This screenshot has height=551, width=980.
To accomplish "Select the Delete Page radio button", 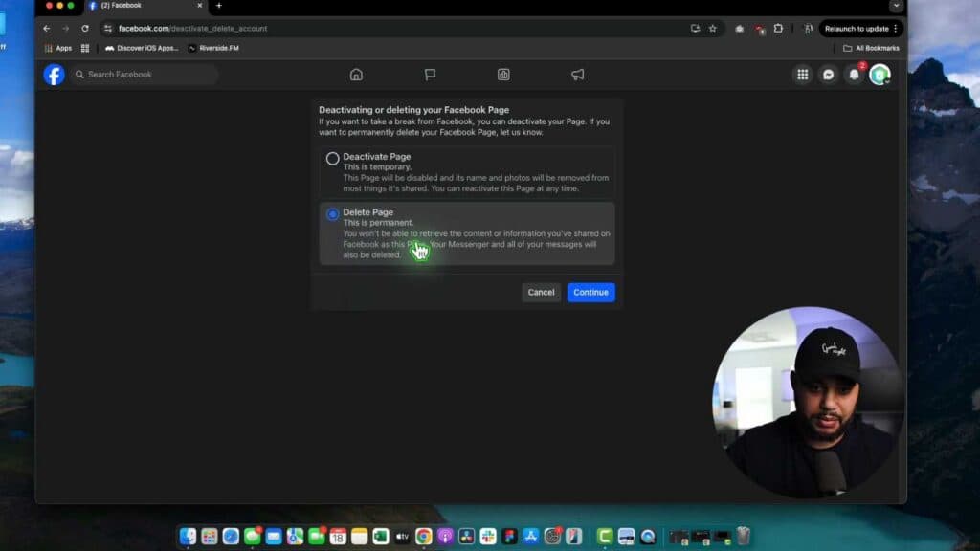I will coord(332,214).
